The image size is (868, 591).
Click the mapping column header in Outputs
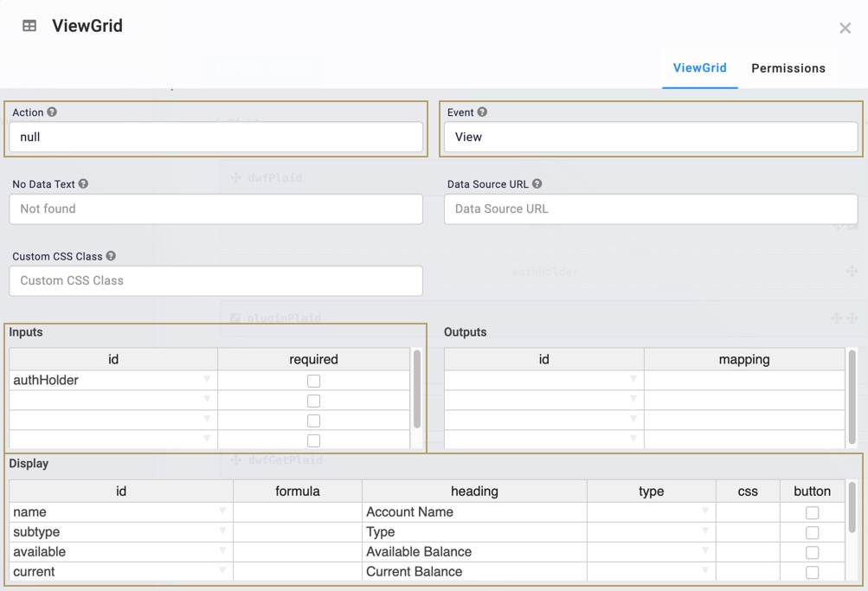[x=744, y=359]
